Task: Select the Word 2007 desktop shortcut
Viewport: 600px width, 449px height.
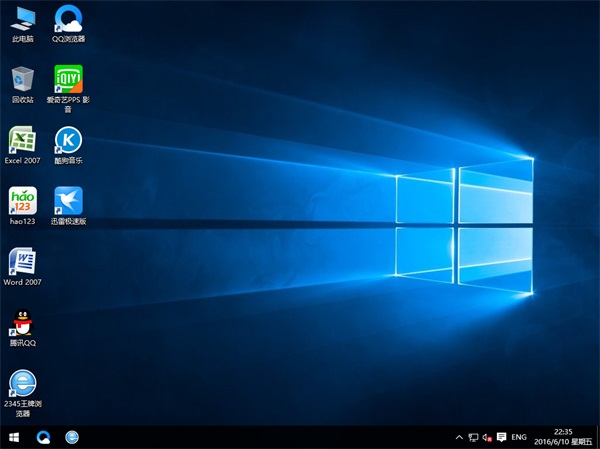Action: pyautogui.click(x=22, y=262)
